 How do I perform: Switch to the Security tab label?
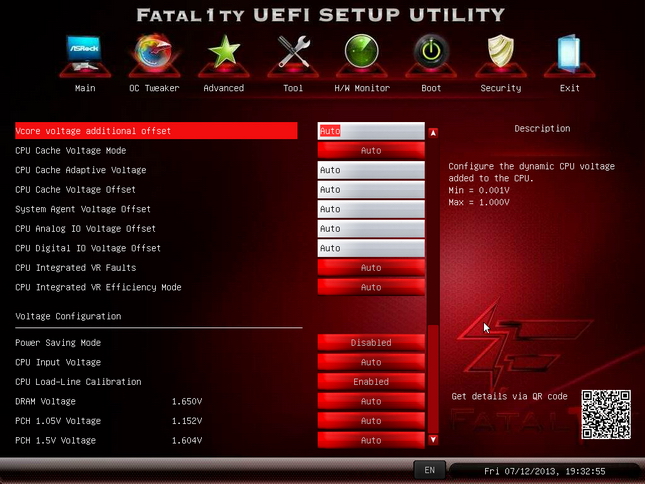(501, 88)
